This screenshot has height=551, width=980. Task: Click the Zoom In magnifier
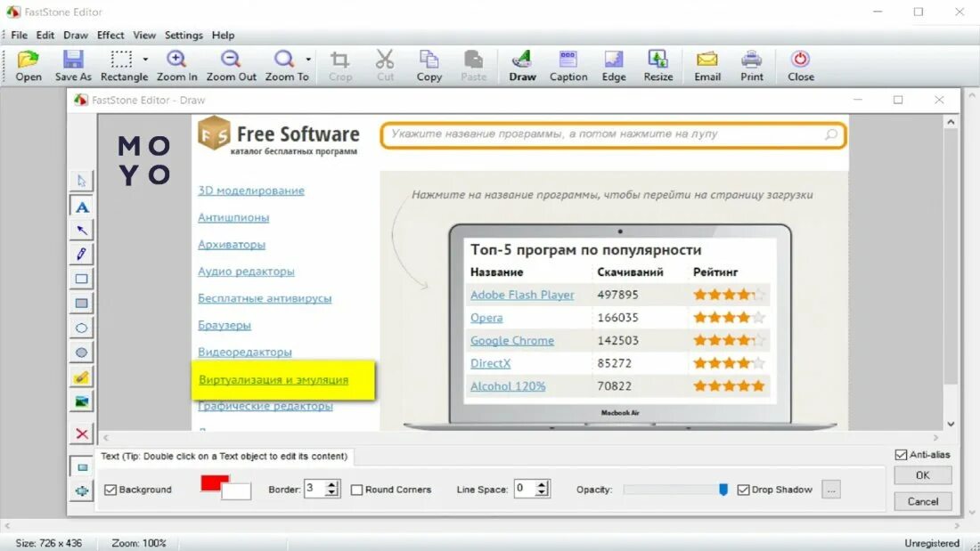[176, 66]
